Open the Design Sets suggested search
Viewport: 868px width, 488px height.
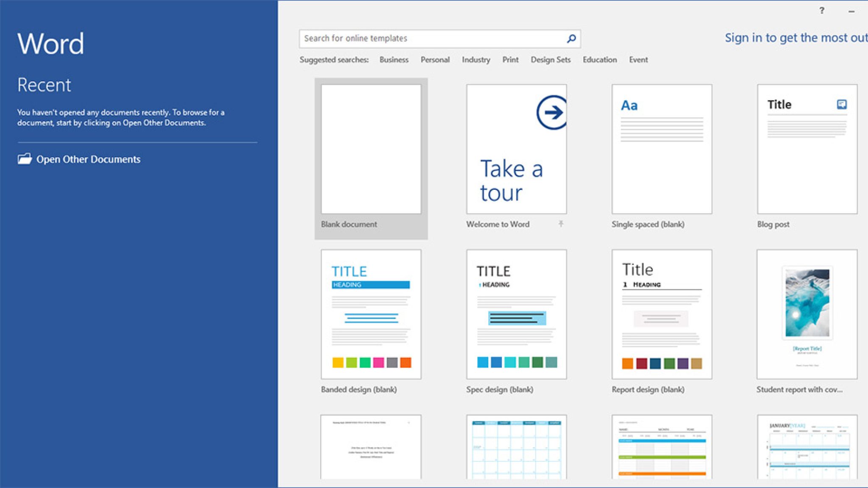551,60
